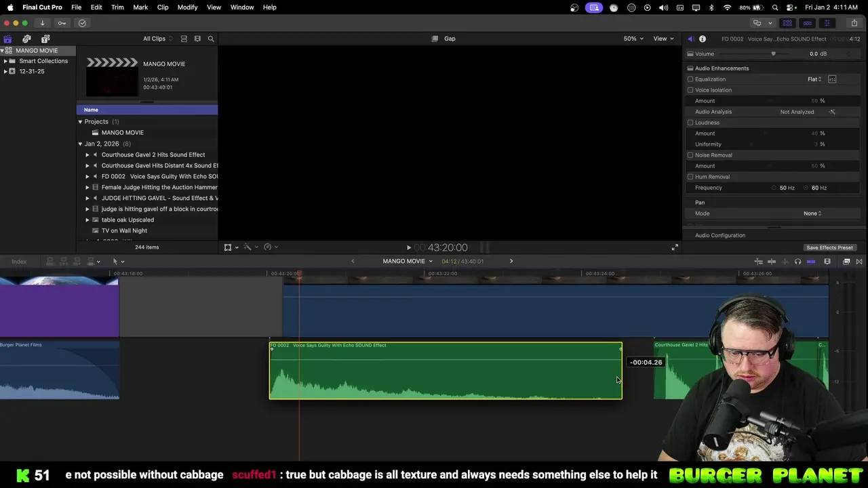Open the Pan Mode None dropdown

pos(812,213)
